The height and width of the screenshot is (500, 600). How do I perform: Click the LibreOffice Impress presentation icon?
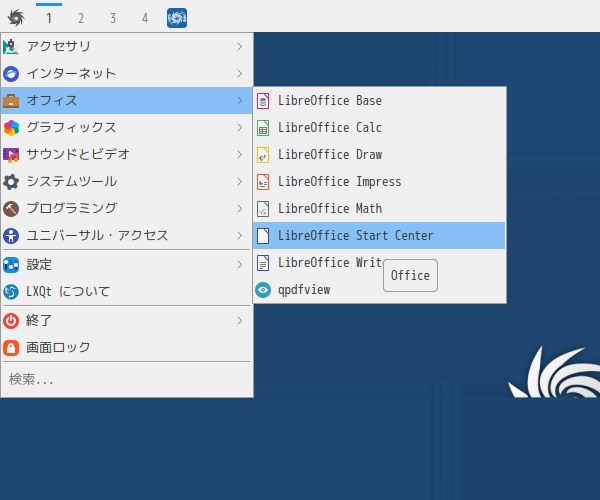tap(263, 182)
